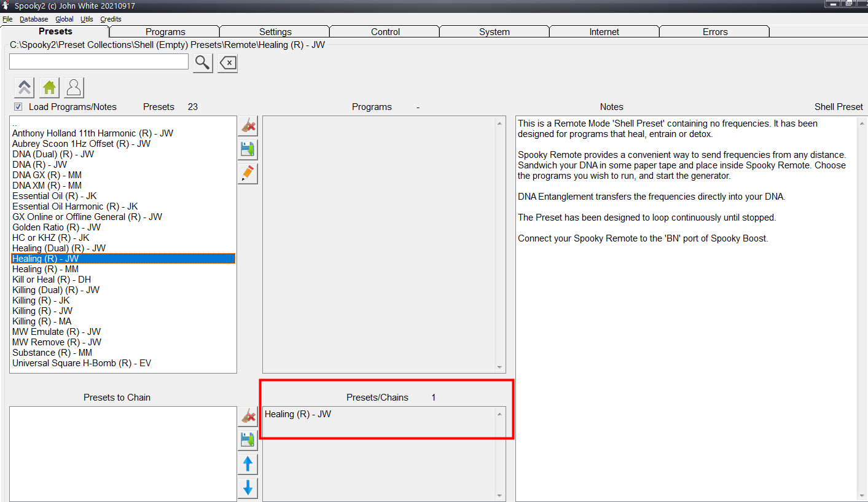The image size is (868, 502).
Task: Open the Utils menu
Action: 87,19
